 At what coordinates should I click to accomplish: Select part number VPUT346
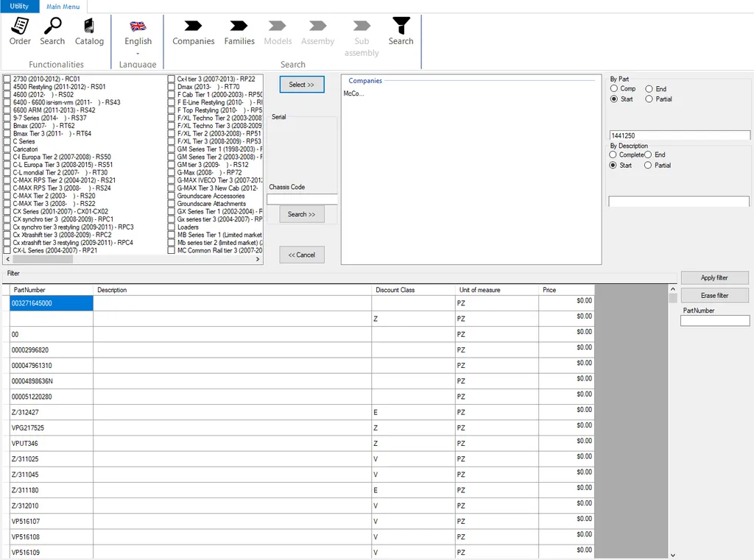(52, 443)
